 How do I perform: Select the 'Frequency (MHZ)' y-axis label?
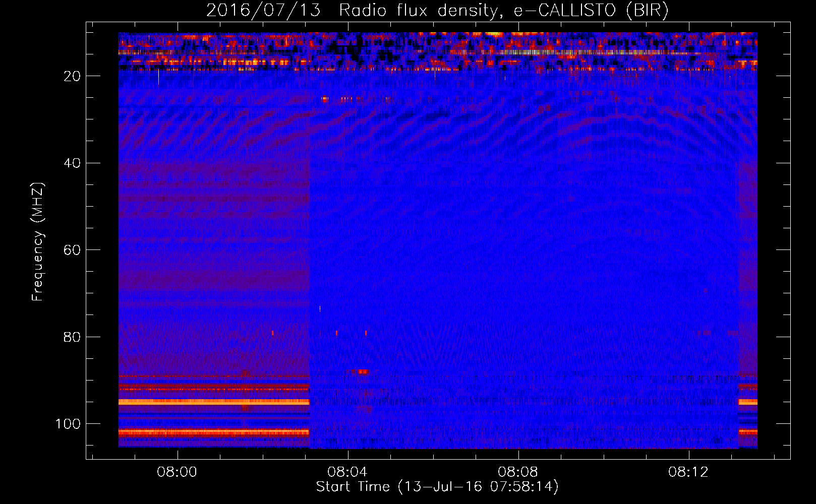click(x=38, y=242)
